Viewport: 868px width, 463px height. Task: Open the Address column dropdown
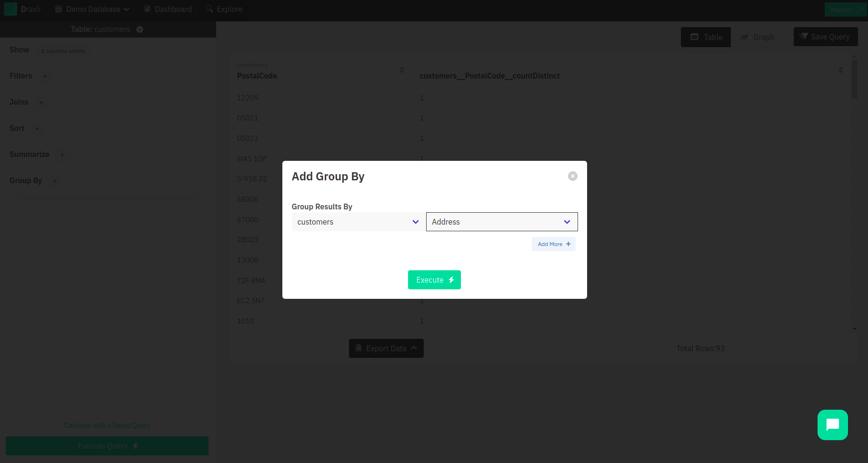tap(502, 222)
